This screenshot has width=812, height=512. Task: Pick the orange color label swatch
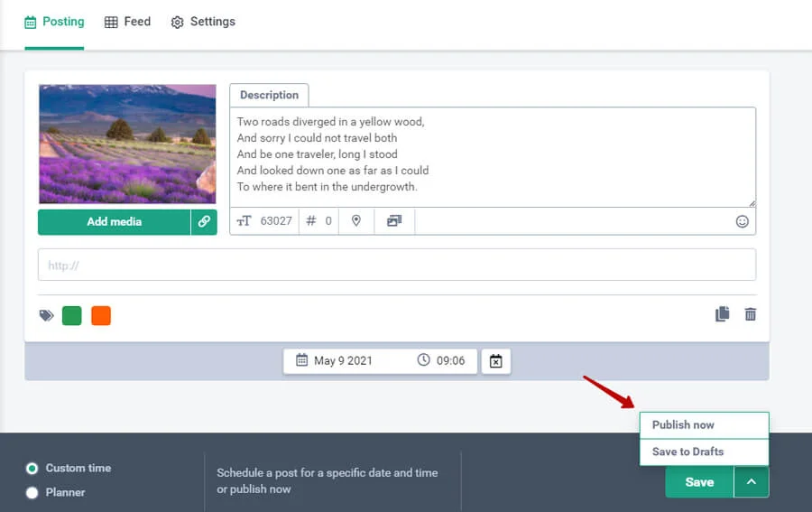[x=101, y=315]
